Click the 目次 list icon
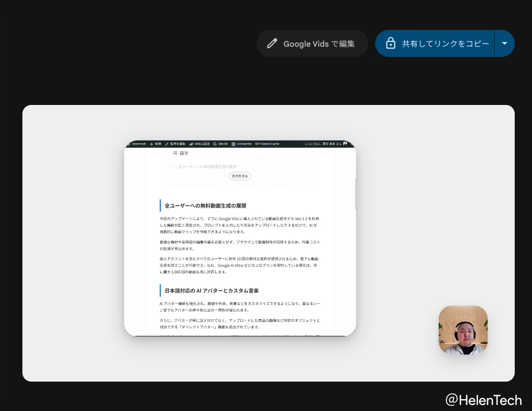 175,153
